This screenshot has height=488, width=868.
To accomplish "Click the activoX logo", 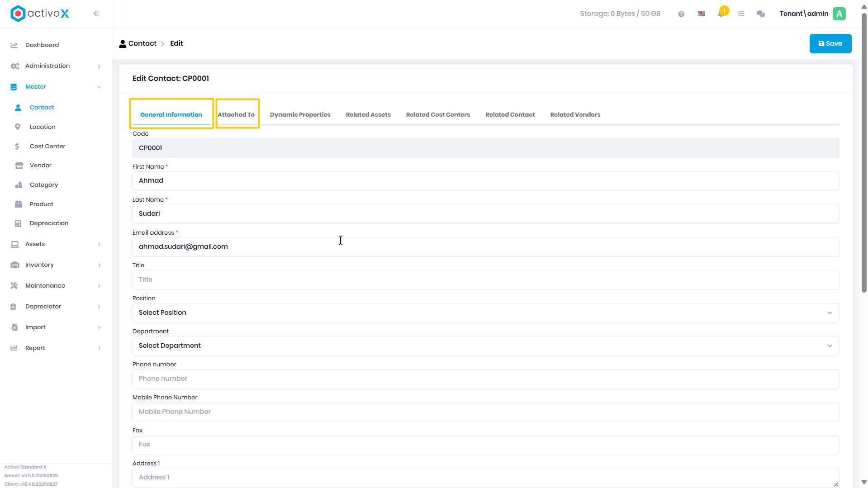I will coord(40,14).
